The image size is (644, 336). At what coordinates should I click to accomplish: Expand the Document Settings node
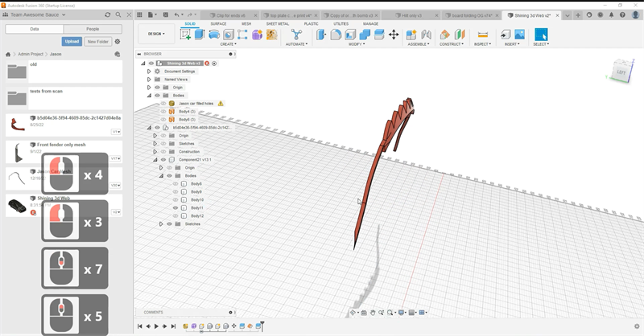tap(149, 72)
